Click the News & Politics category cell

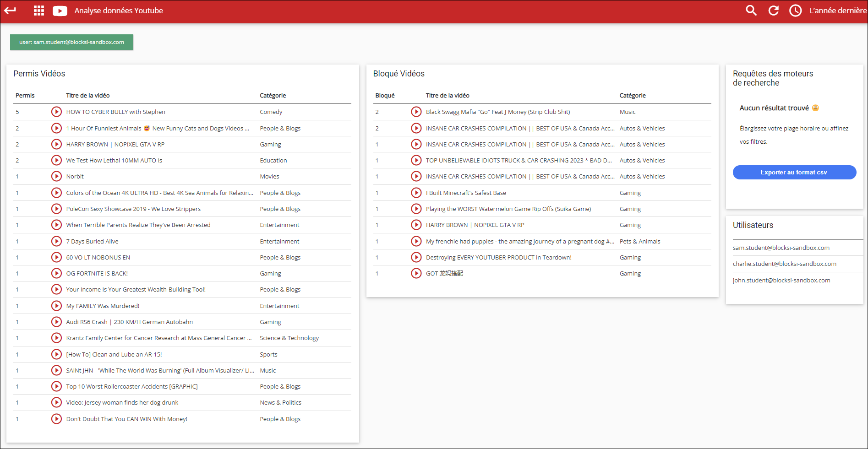coord(281,402)
